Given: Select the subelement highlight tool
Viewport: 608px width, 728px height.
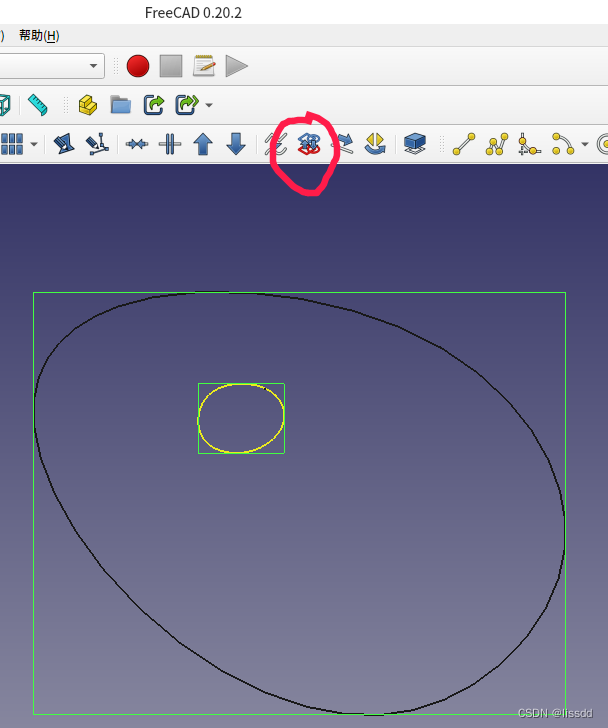Looking at the screenshot, I should pyautogui.click(x=97, y=144).
